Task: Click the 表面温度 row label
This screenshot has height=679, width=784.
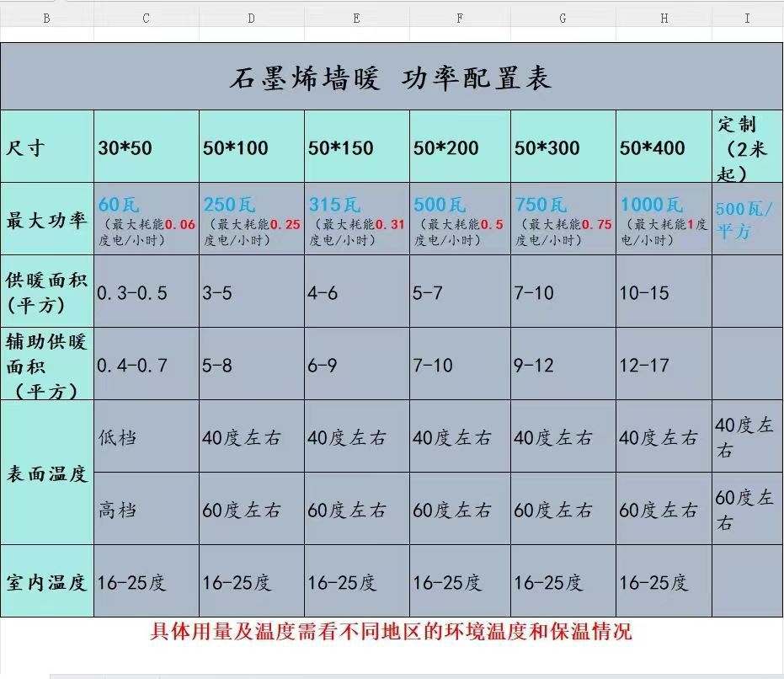Action: tap(46, 473)
